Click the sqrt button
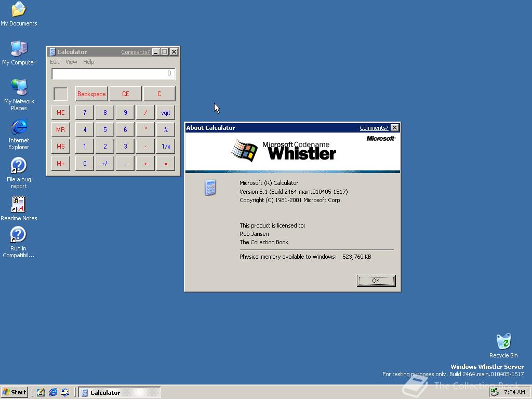 [166, 112]
